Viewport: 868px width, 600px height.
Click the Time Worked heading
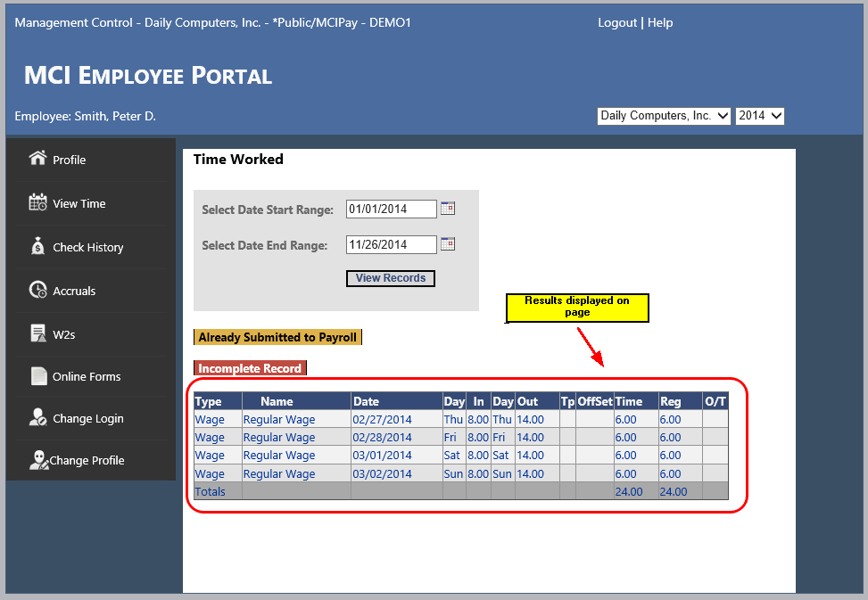point(238,160)
